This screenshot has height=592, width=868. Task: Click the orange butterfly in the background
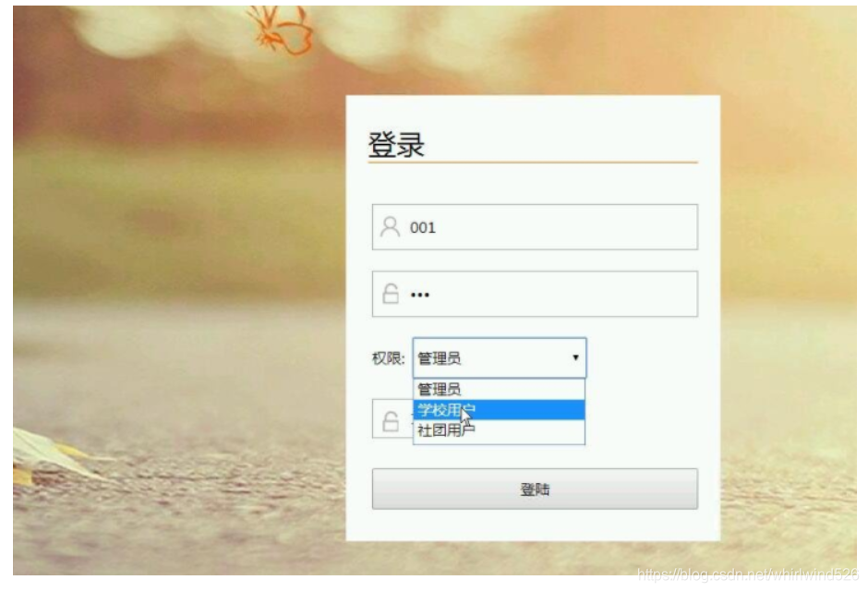pyautogui.click(x=282, y=30)
